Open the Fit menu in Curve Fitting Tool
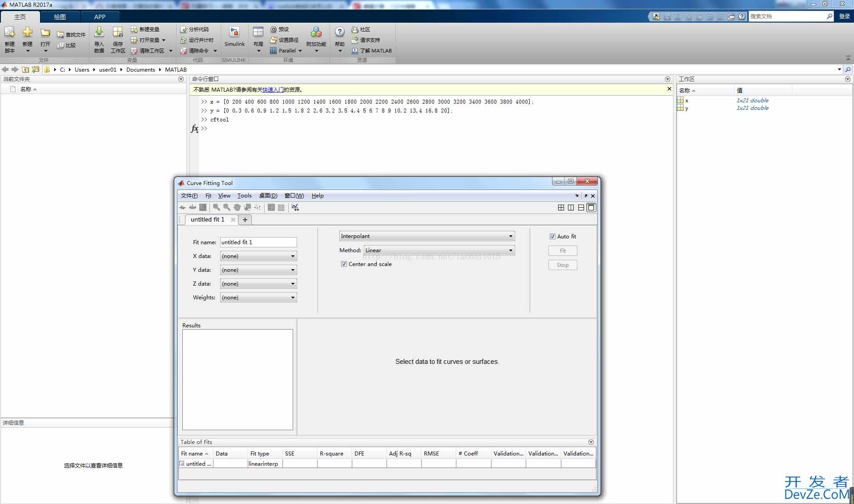Screen dimensions: 854x504 (x=208, y=196)
